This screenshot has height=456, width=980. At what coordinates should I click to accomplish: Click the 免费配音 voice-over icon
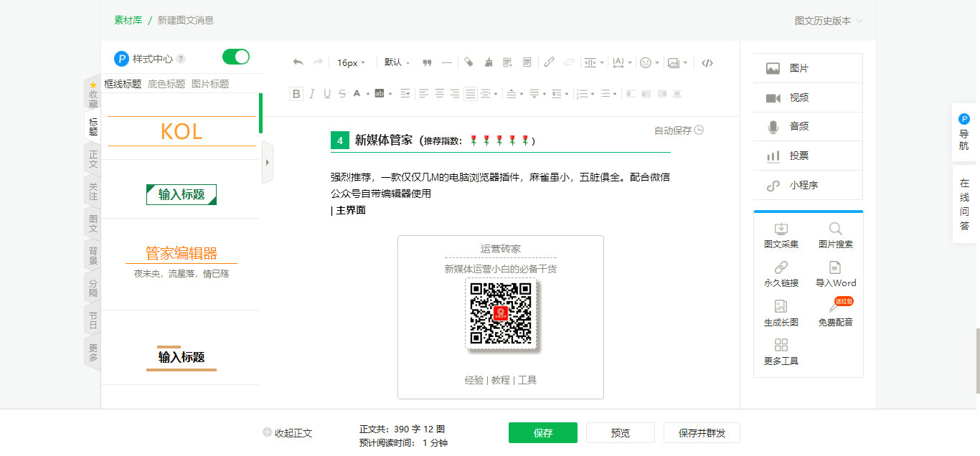[835, 312]
